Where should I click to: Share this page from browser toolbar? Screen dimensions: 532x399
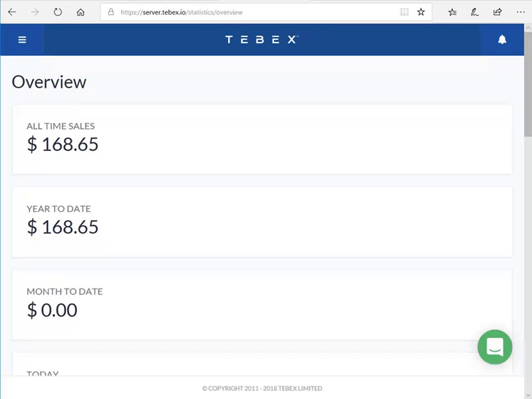click(497, 12)
